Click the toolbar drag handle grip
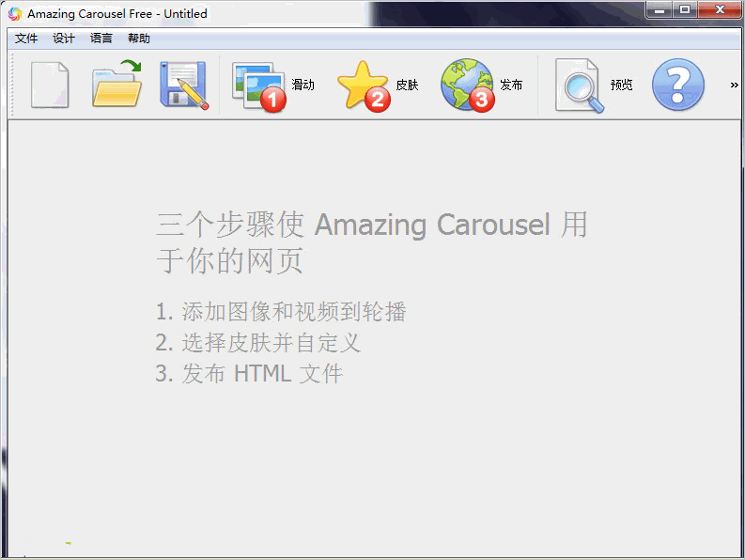The width and height of the screenshot is (745, 560). pos(12,85)
